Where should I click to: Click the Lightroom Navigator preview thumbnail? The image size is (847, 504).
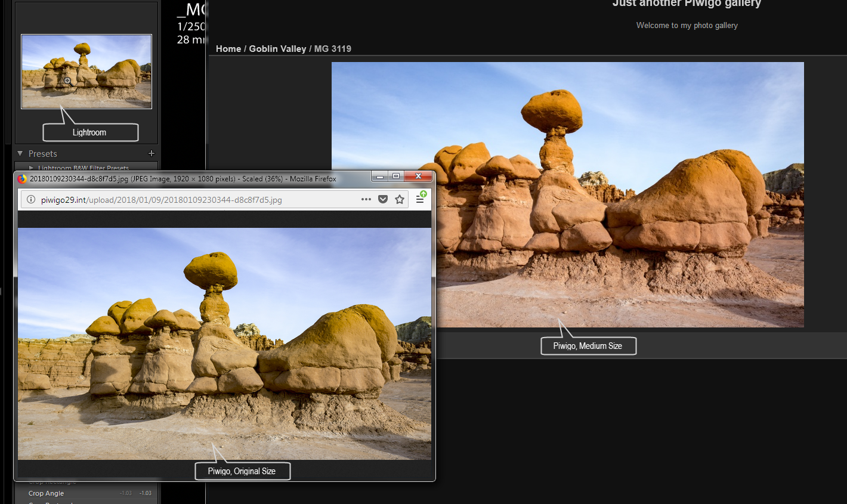(86, 72)
